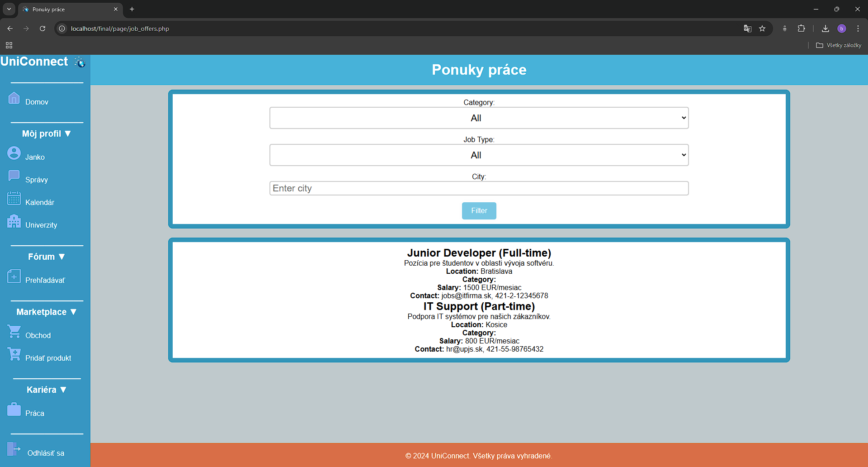Viewport: 868px width, 467px height.
Task: Click the Enter city input field
Action: (x=479, y=188)
